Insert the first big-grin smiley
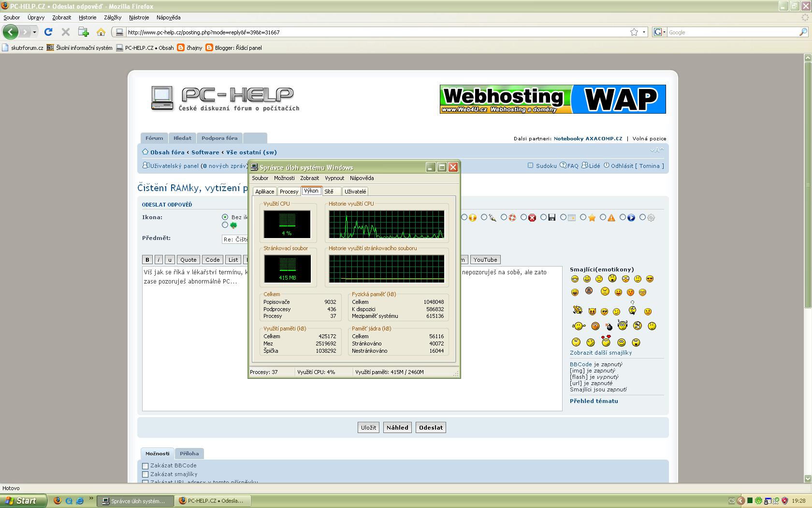Screen dimensions: 812x508 point(575,279)
